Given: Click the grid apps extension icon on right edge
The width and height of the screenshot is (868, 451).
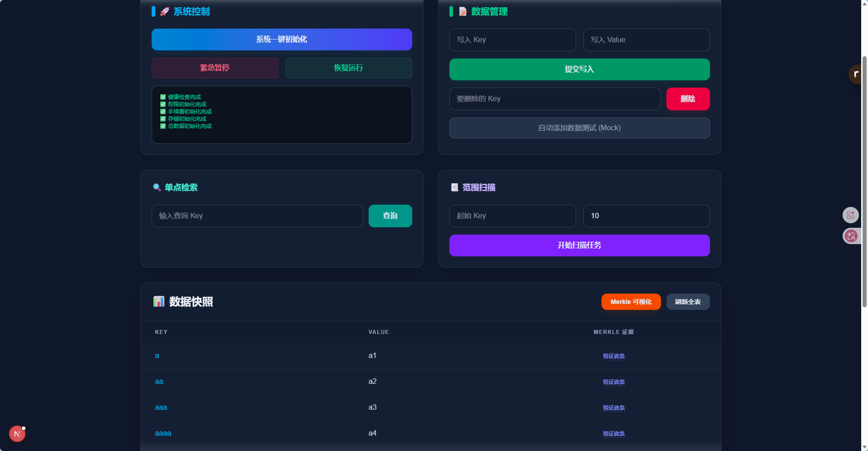Looking at the screenshot, I should click(x=851, y=215).
